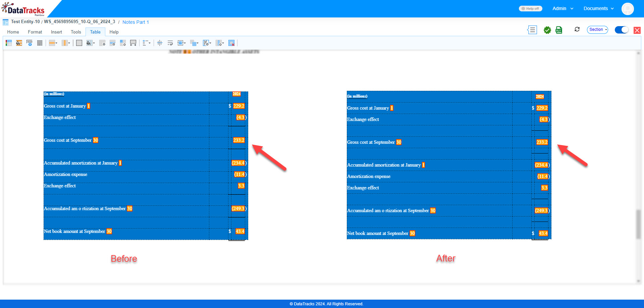
Task: Export using the green XLS icon
Action: tap(559, 30)
